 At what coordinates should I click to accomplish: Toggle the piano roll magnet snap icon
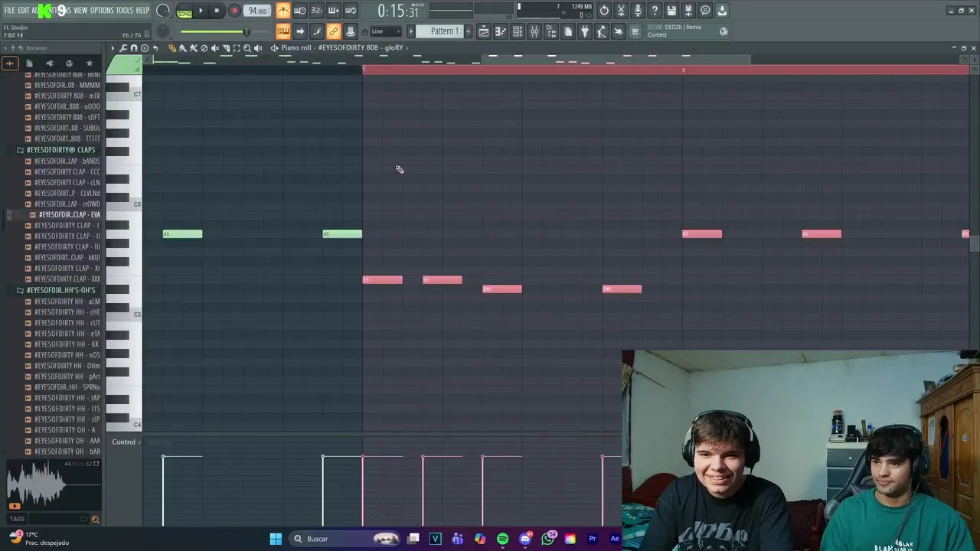click(134, 48)
